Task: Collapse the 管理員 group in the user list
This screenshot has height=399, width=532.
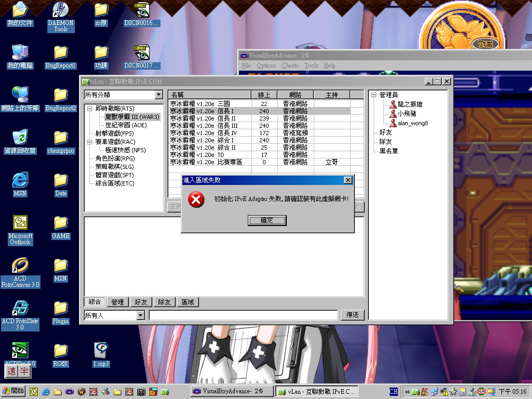Action: (374, 95)
